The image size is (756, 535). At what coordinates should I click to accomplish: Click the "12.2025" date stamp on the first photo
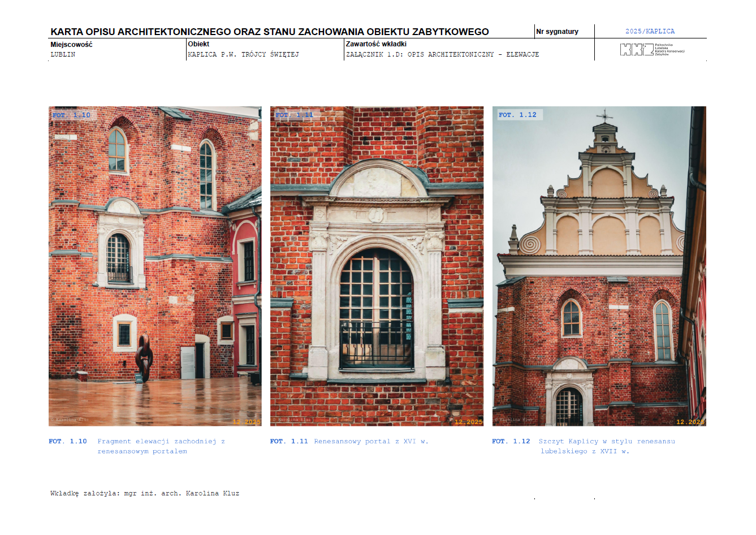(x=247, y=422)
